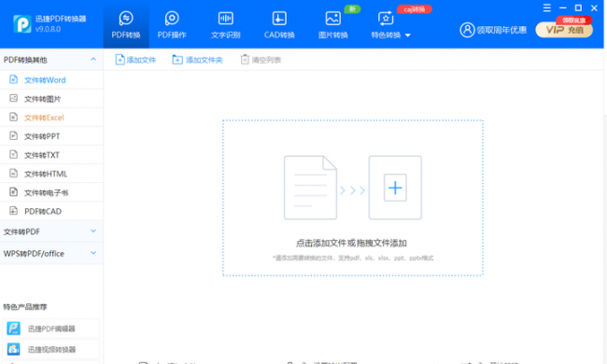This screenshot has width=607, height=364.
Task: Click the 图片转换 picture icon
Action: (x=333, y=18)
